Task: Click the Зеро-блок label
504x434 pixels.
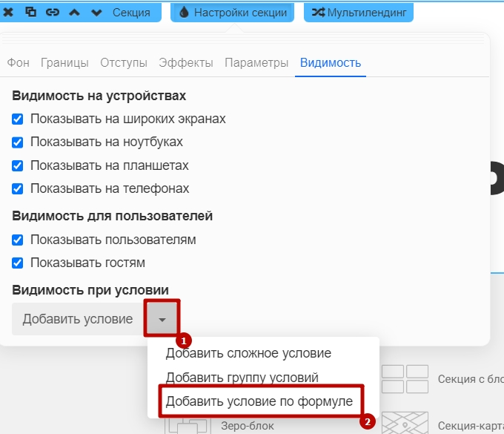Action: [x=248, y=426]
